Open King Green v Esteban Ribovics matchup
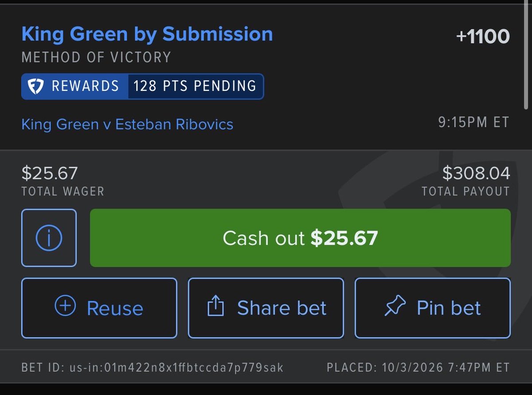532x395 pixels. point(127,124)
